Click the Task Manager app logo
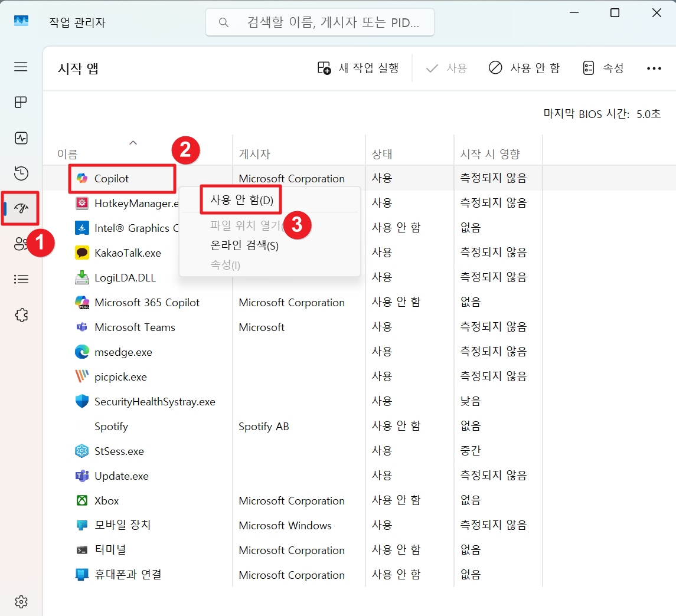The image size is (676, 616). click(x=21, y=21)
